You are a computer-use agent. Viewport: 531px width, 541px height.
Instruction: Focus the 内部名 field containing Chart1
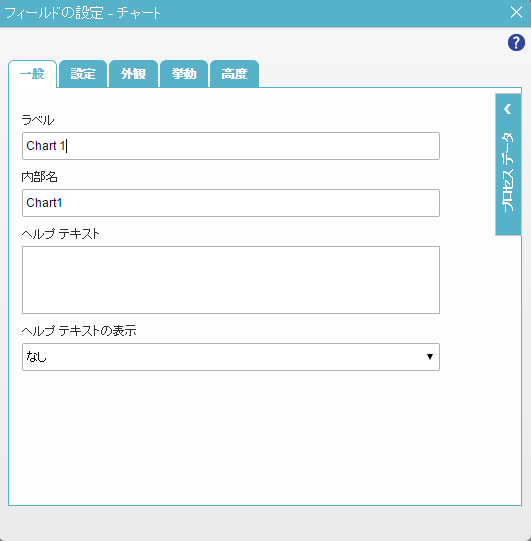pos(231,203)
